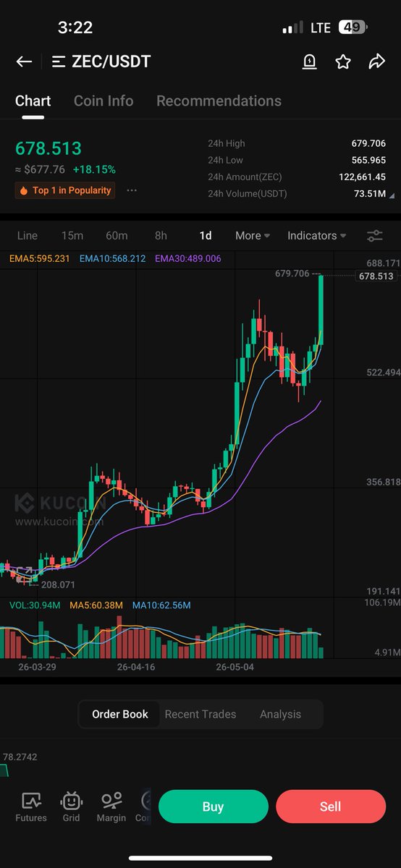Tap the 679.706 high marker on chart
The height and width of the screenshot is (868, 401).
point(292,274)
